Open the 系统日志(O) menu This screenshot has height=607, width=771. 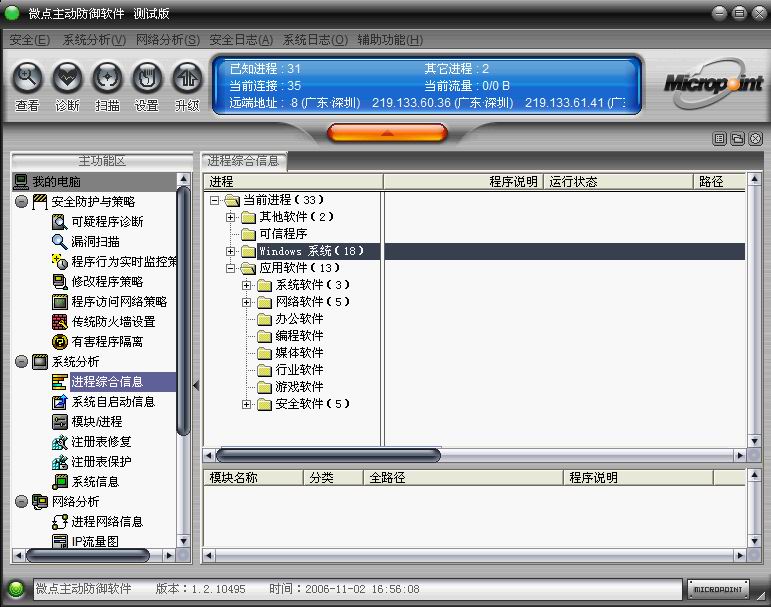[315, 40]
